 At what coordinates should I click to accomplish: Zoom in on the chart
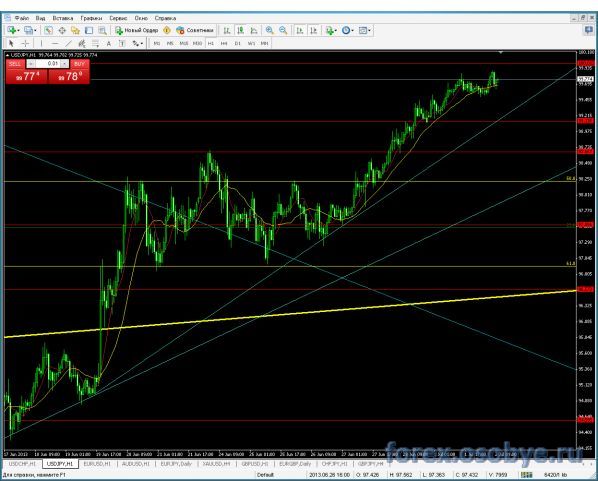click(270, 31)
